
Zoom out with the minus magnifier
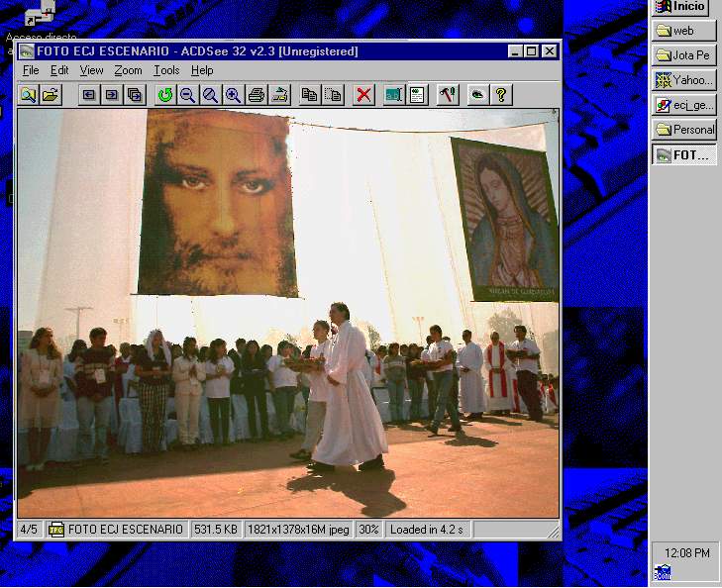(x=188, y=95)
